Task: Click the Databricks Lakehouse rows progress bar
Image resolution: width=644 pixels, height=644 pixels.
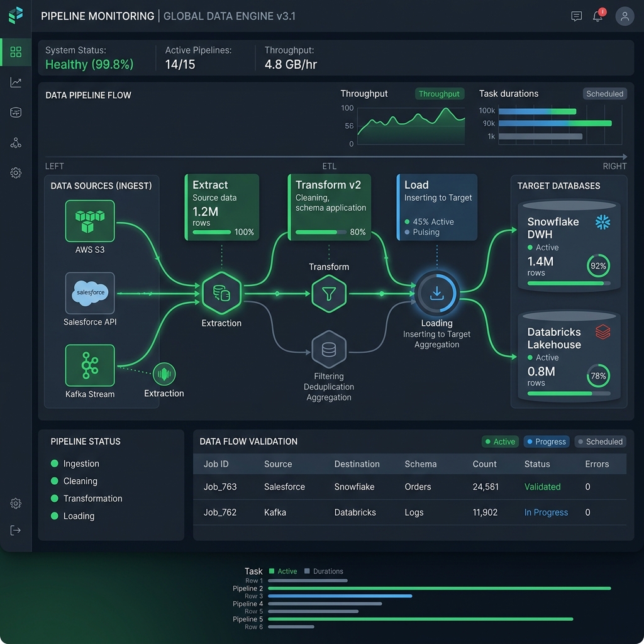Action: tap(569, 394)
